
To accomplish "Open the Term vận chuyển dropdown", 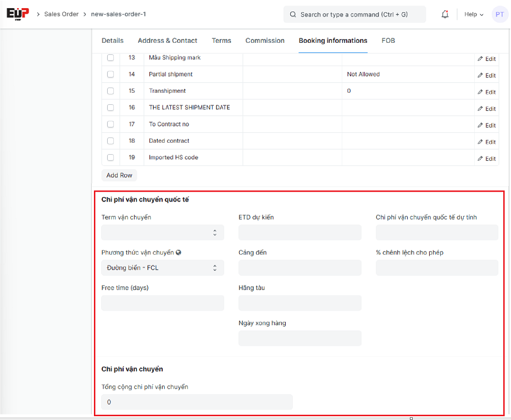I will point(163,233).
